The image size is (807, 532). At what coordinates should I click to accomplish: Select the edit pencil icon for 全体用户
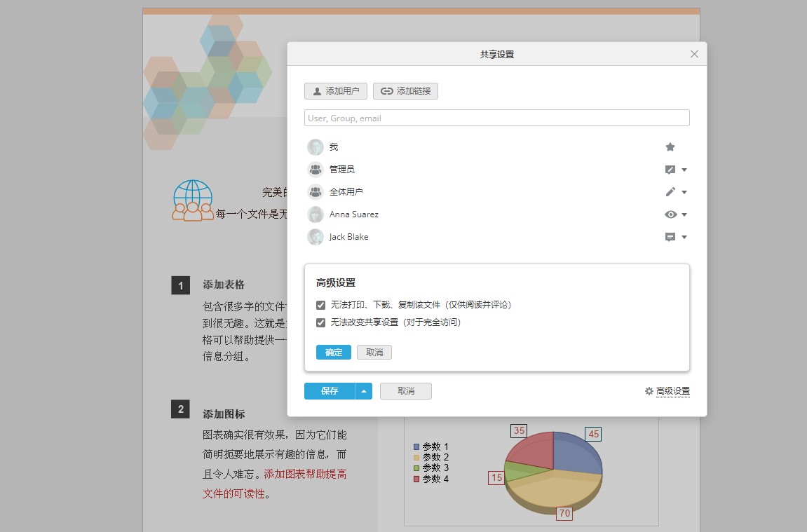click(670, 191)
